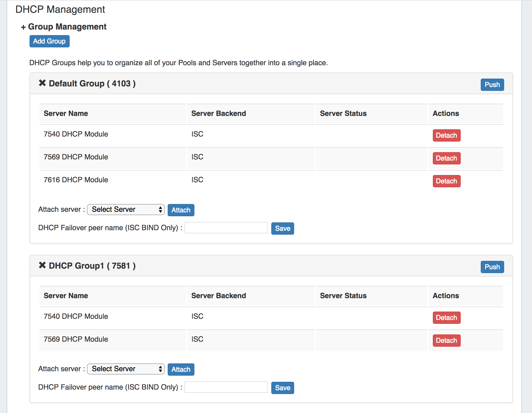Viewport: 532px width, 413px height.
Task: Push the DHCP Group1 configuration
Action: pyautogui.click(x=492, y=267)
